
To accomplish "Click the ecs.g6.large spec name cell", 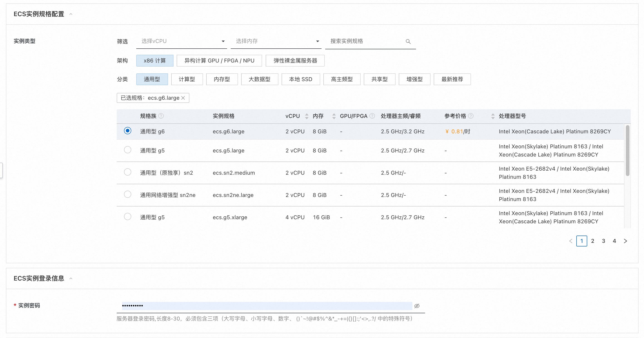I will tap(228, 132).
